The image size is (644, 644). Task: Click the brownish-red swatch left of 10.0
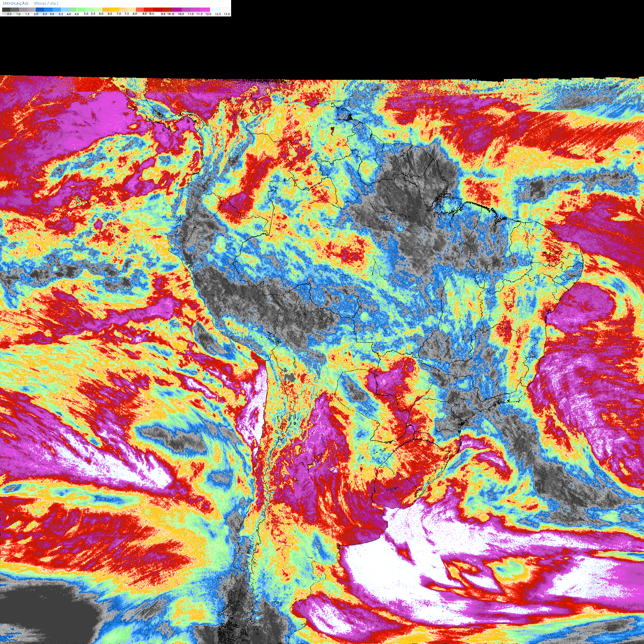tap(167, 10)
